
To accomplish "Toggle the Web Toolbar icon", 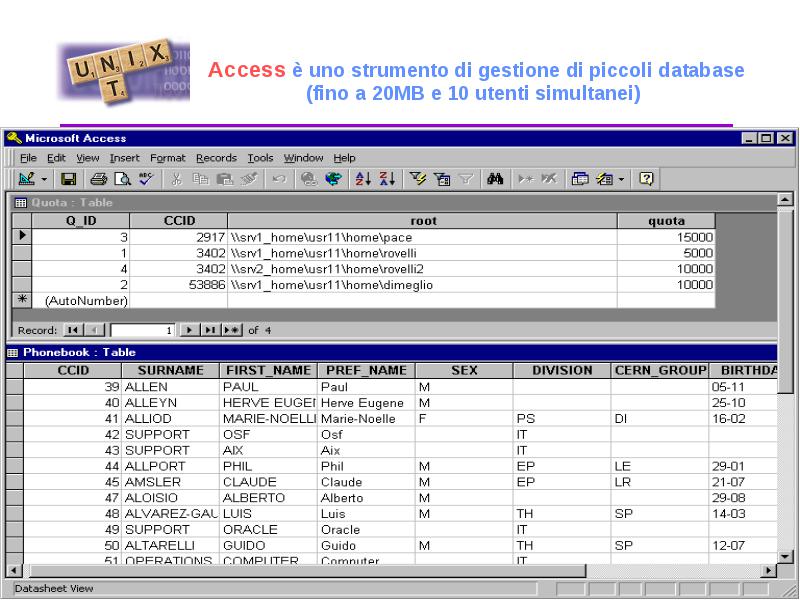I will (334, 179).
